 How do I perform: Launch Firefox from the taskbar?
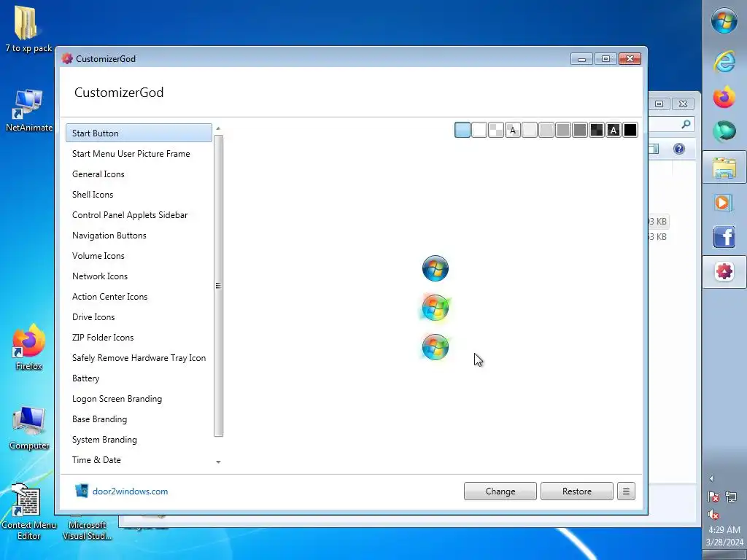tap(724, 97)
